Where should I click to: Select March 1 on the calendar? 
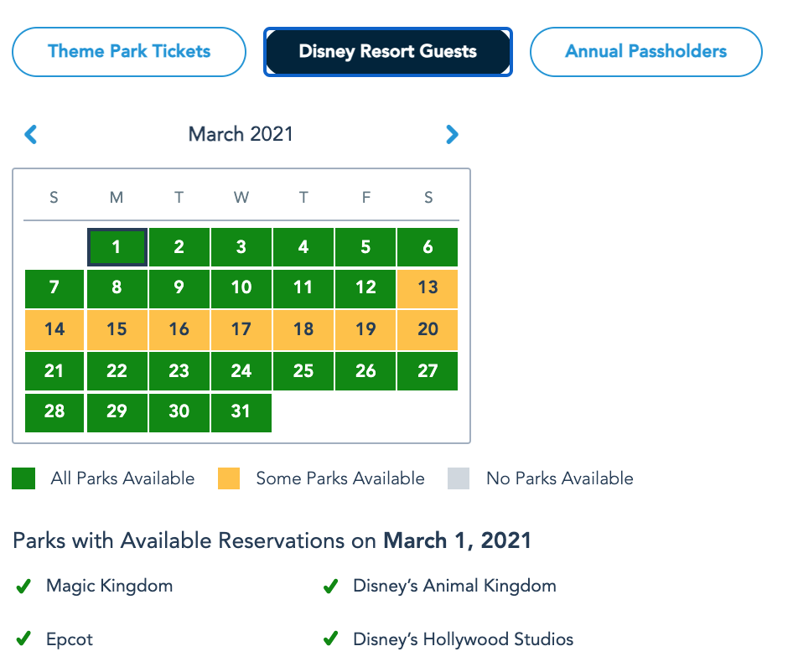(117, 247)
